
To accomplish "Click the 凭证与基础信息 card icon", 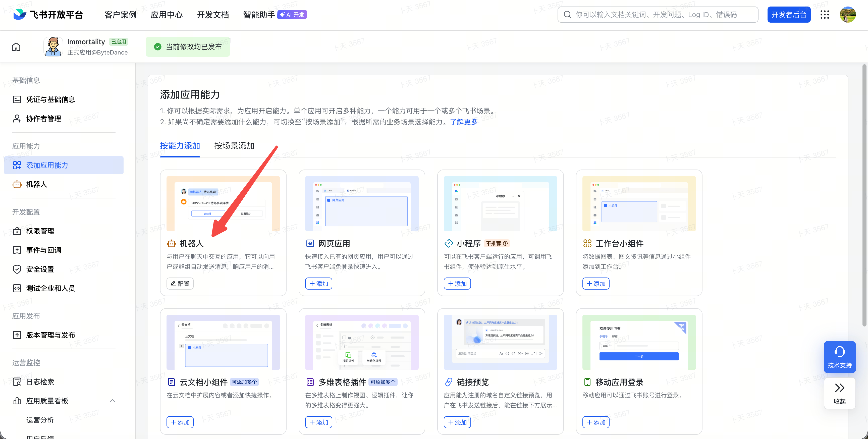I will [x=17, y=99].
